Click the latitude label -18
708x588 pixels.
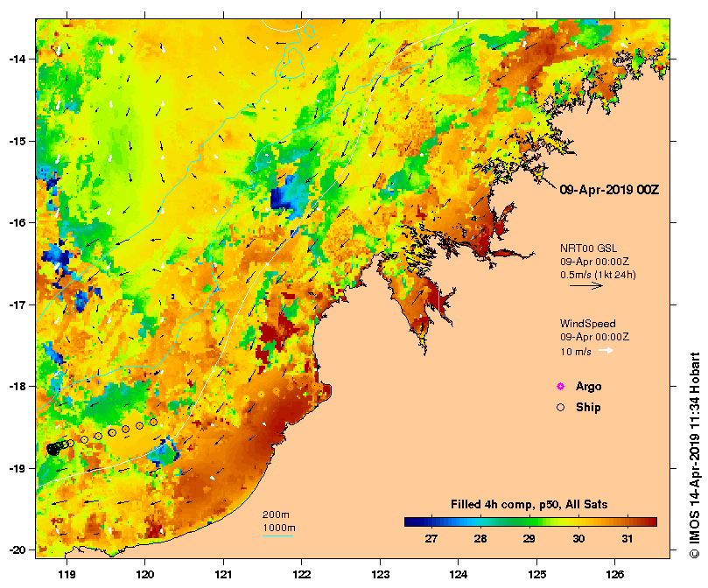18,387
